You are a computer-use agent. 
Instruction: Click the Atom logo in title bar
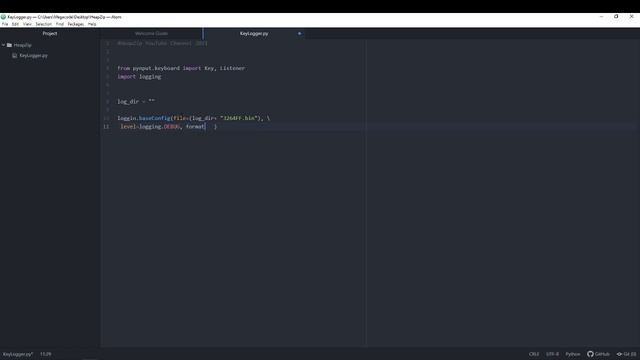[3, 17]
